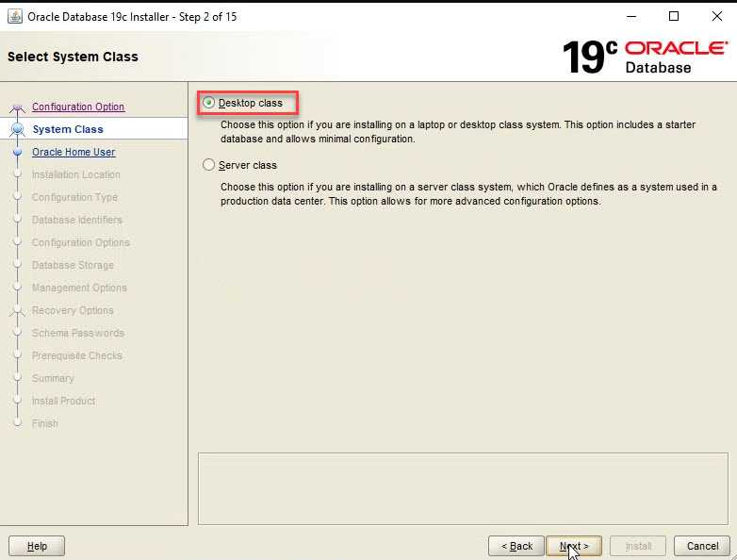
Task: Click the Schema Passwords step text
Action: click(78, 333)
